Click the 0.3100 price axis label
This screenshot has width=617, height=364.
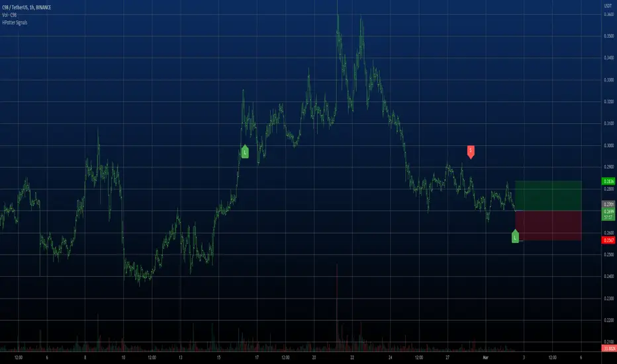point(608,124)
